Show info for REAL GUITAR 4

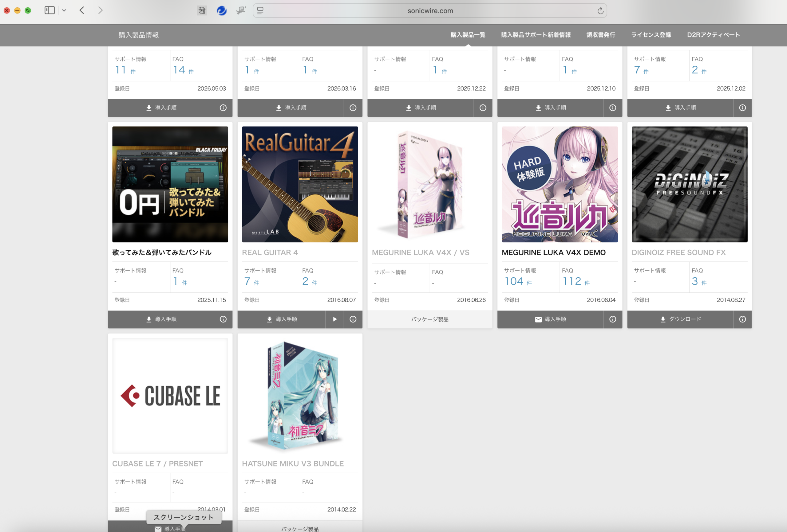[x=353, y=319]
